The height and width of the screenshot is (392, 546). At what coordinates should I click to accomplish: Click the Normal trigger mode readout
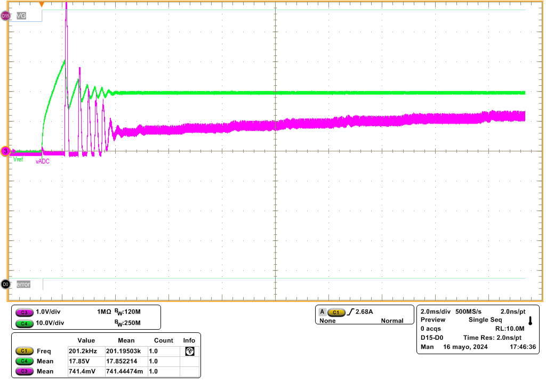click(x=392, y=321)
